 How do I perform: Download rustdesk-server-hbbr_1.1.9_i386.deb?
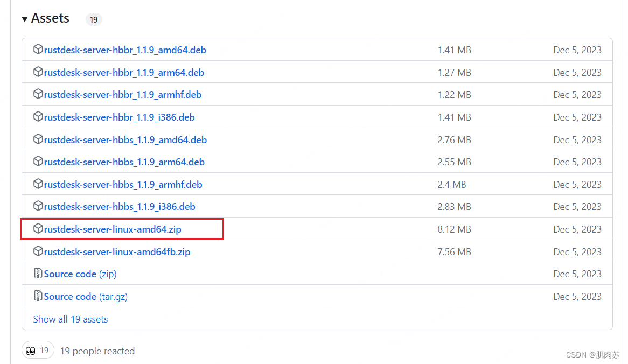click(x=120, y=117)
